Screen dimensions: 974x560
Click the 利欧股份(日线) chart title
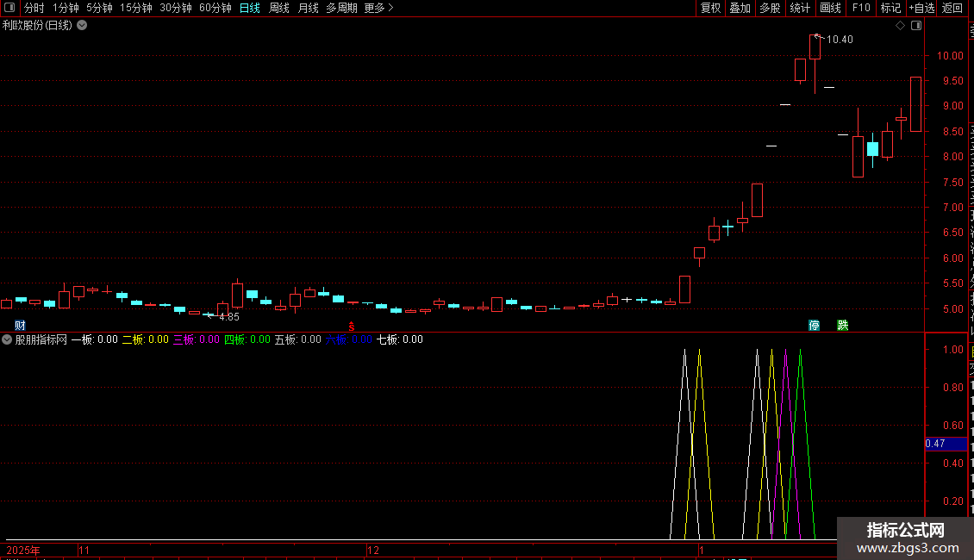tap(37, 26)
